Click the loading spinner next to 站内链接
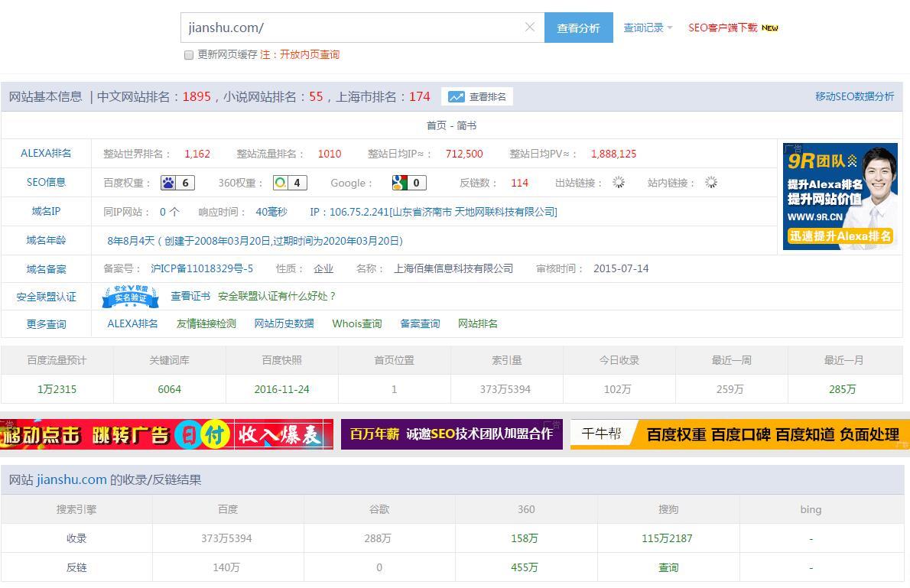Screen dimensions: 910x588 711,183
